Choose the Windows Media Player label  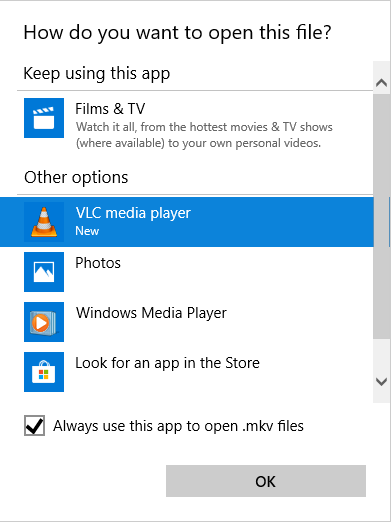(x=151, y=313)
